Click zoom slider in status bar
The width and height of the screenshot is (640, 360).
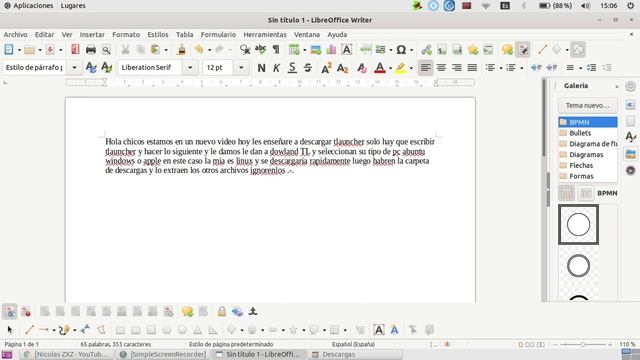583,344
